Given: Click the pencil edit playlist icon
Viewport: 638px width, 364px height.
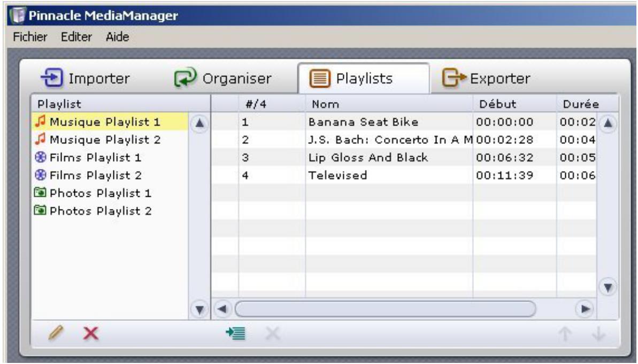Looking at the screenshot, I should click(56, 333).
